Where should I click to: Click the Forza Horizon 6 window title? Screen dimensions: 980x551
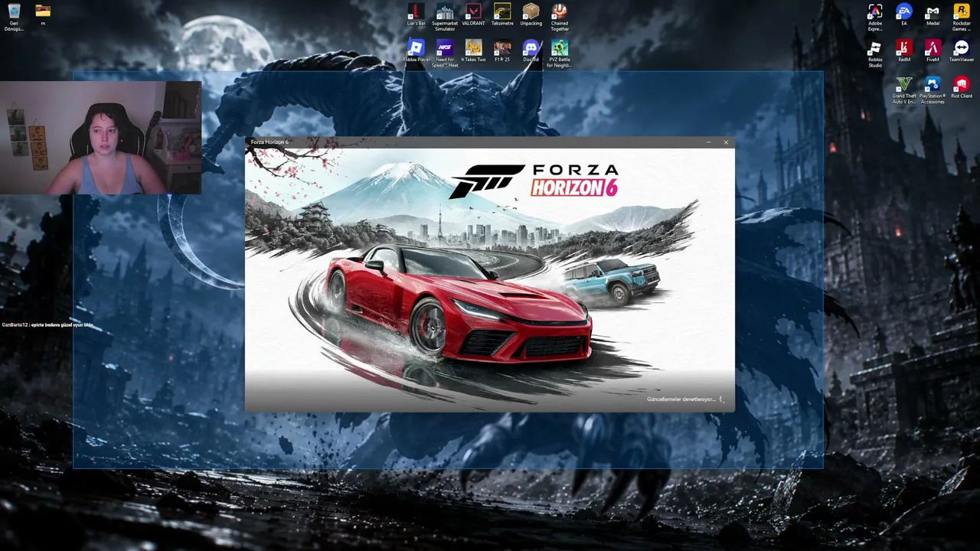click(269, 142)
